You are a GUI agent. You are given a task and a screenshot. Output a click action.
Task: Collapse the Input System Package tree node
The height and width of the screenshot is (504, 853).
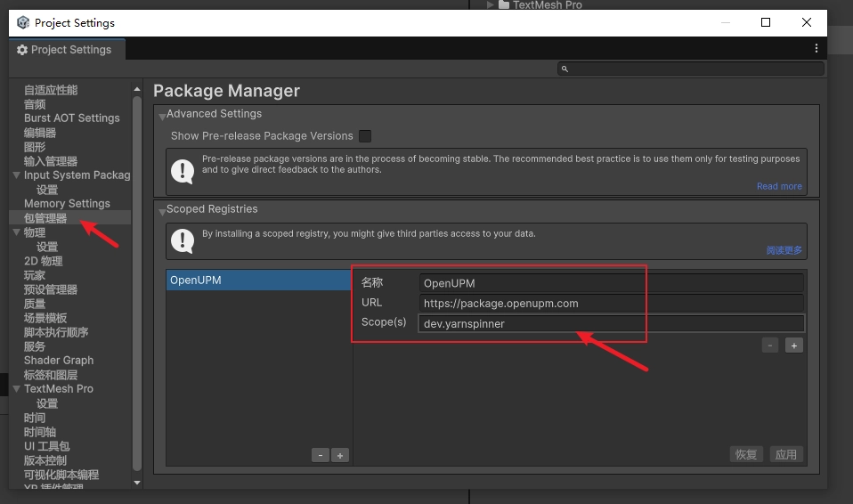click(16, 175)
